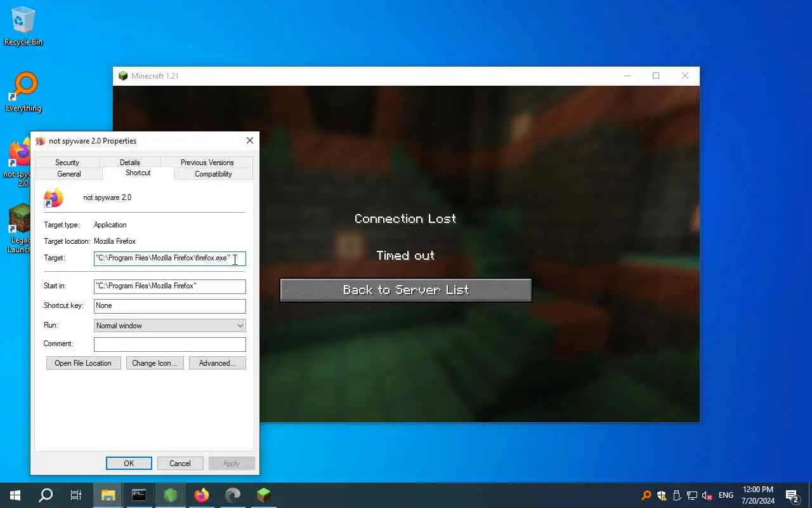Open the command prompt taskbar icon

click(x=139, y=495)
